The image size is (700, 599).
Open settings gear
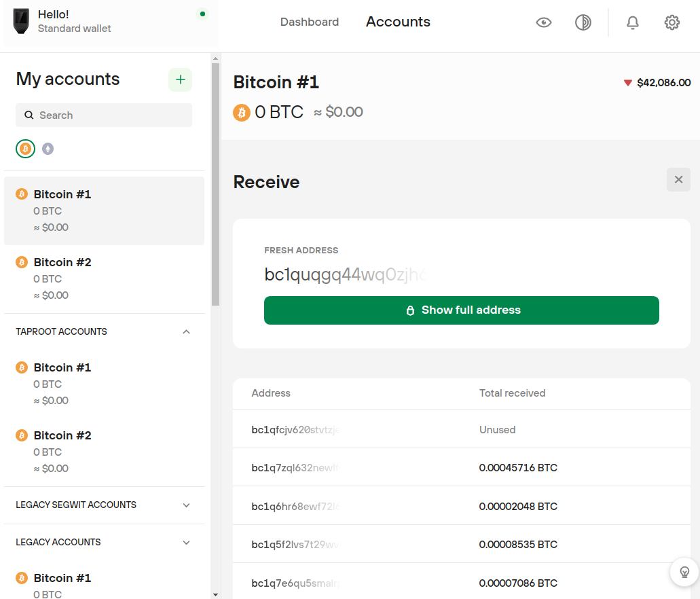click(x=672, y=22)
